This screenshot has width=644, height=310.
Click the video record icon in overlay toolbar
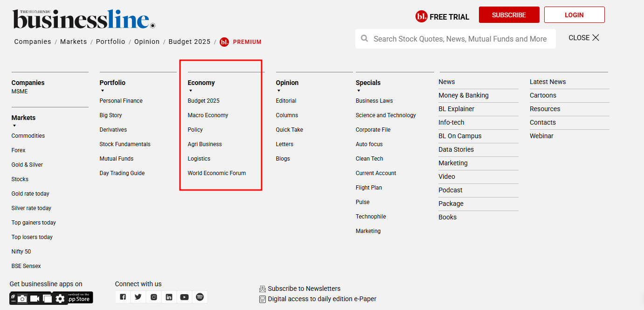click(35, 298)
